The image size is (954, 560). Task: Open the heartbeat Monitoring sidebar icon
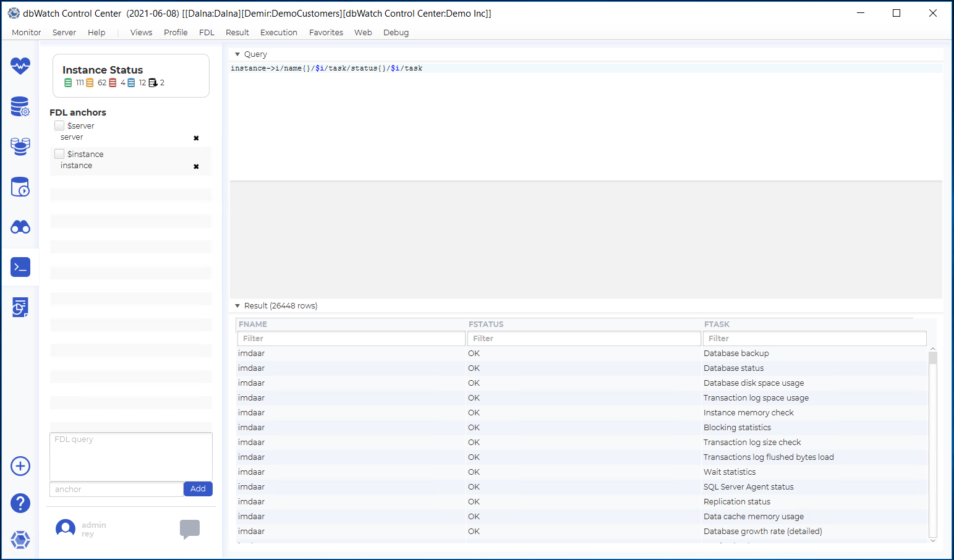pos(20,66)
